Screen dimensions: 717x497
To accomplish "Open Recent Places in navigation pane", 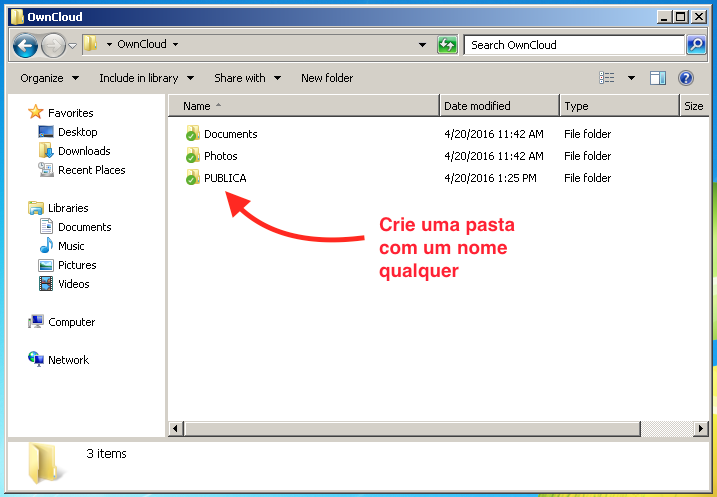I will 91,170.
